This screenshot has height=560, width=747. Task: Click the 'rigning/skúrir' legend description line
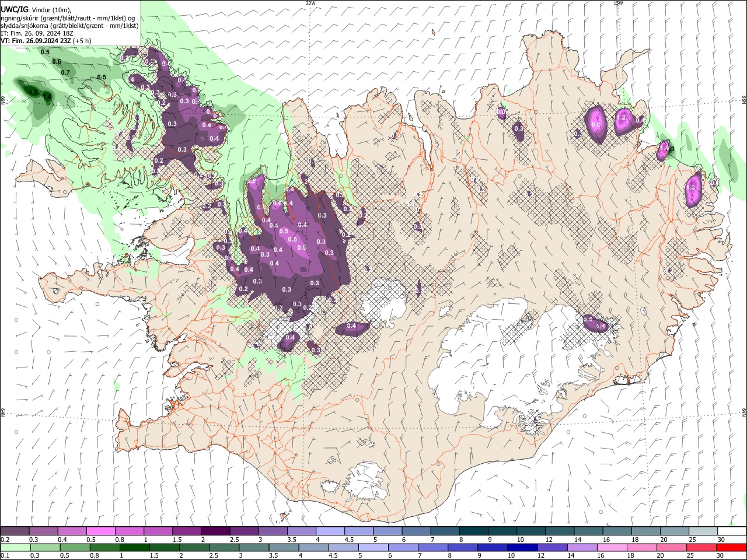(x=68, y=18)
